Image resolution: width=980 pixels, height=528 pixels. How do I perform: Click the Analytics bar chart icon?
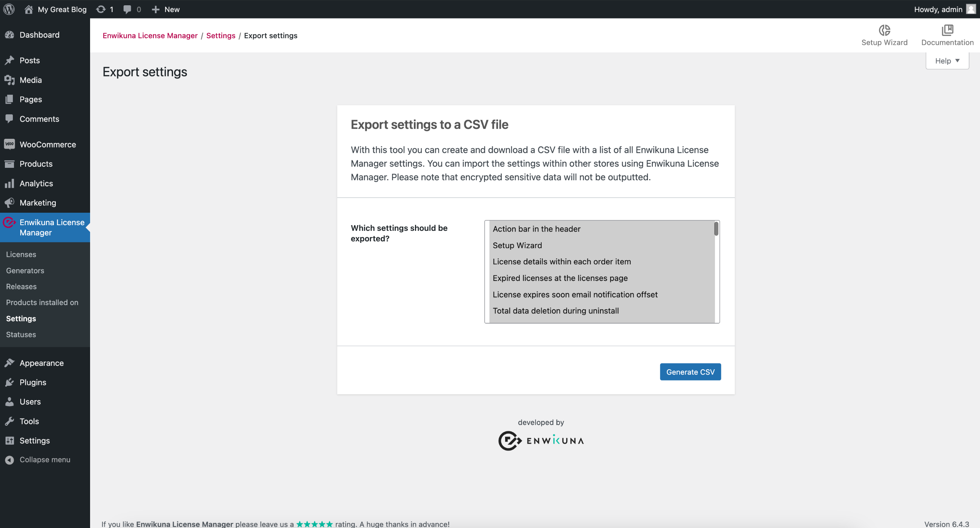tap(9, 184)
